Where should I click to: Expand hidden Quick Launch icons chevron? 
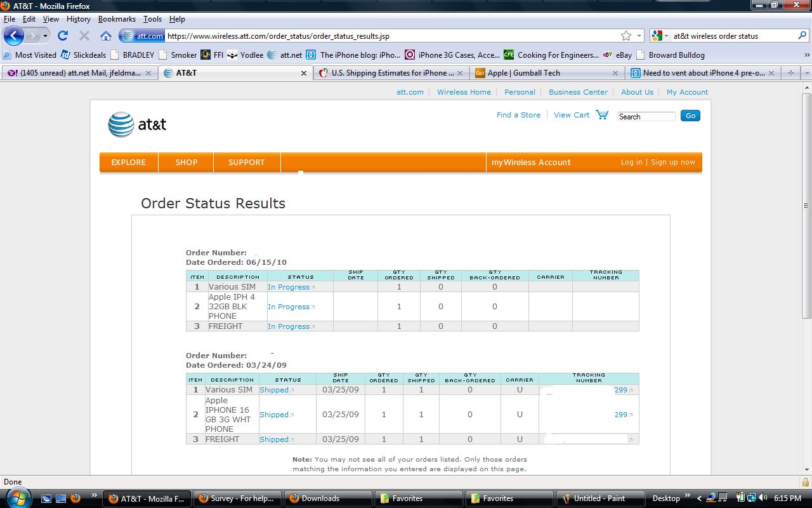[95, 496]
